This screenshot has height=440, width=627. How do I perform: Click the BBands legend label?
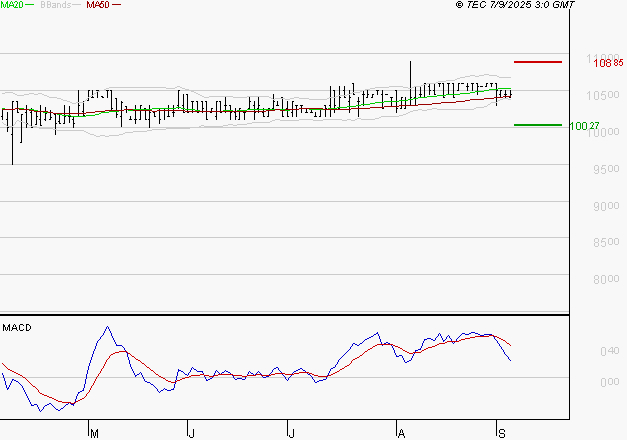pyautogui.click(x=53, y=5)
